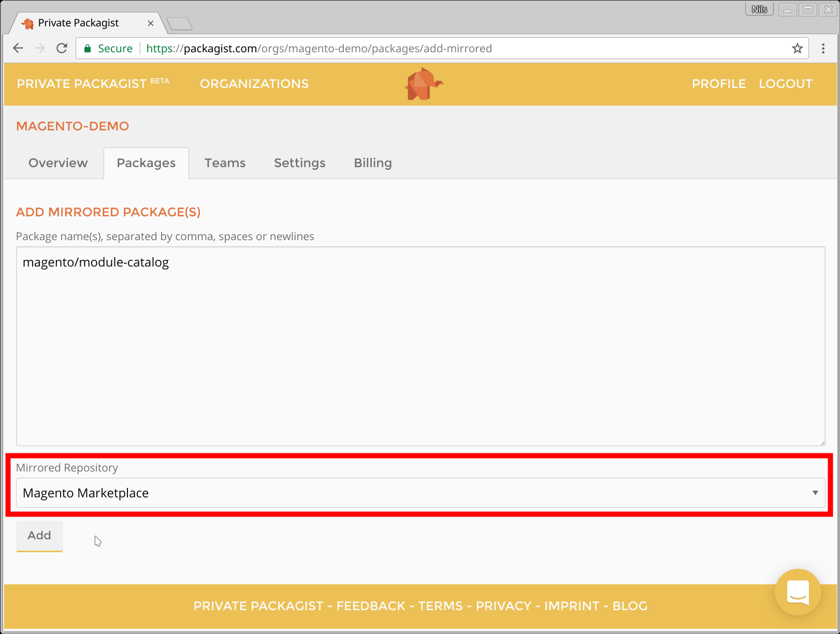Click the ADD MIRRORED PACKAGE(S) heading
The width and height of the screenshot is (840, 634).
pyautogui.click(x=108, y=212)
